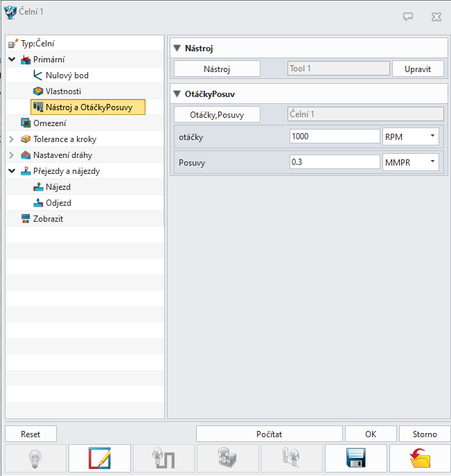Click the Přejezdy a nájezdy icon
Viewport: 451px width, 476px height.
click(26, 171)
